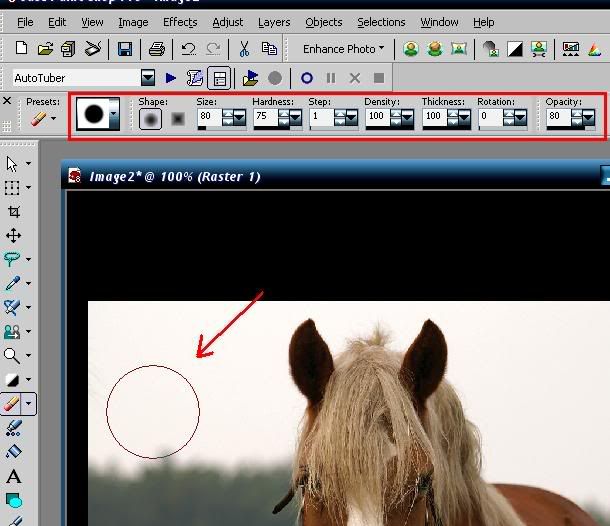Click the Step spinner arrows
The width and height of the screenshot is (610, 526).
(x=340, y=117)
